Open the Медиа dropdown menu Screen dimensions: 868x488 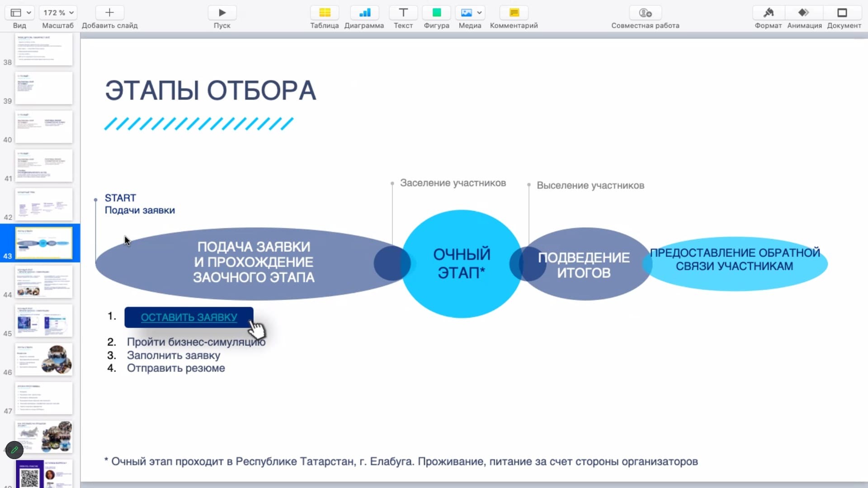(x=470, y=13)
